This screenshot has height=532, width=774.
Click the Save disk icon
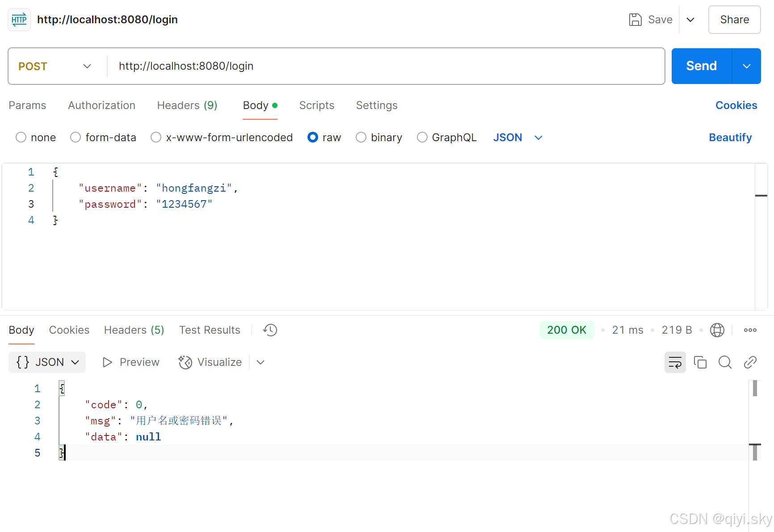(635, 20)
